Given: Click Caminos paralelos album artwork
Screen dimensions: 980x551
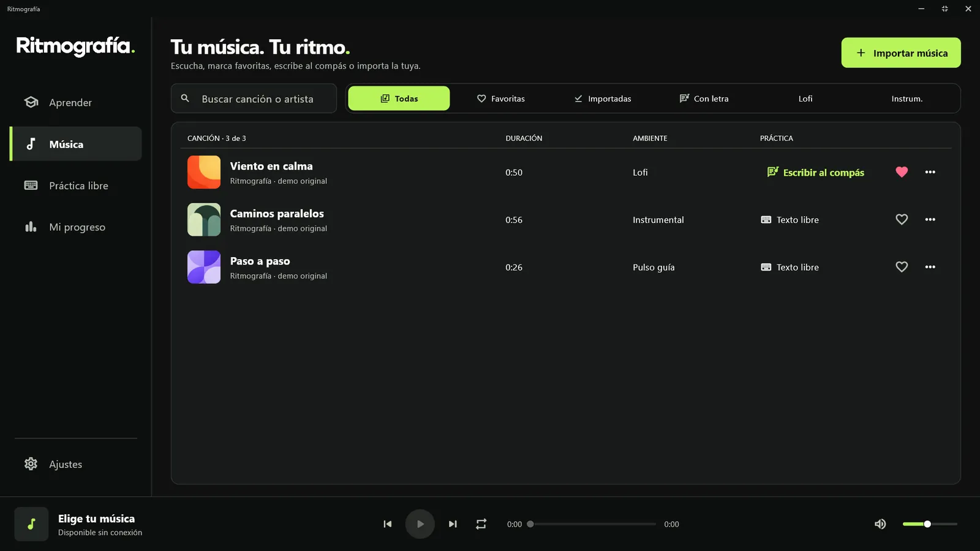Looking at the screenshot, I should click(x=204, y=220).
